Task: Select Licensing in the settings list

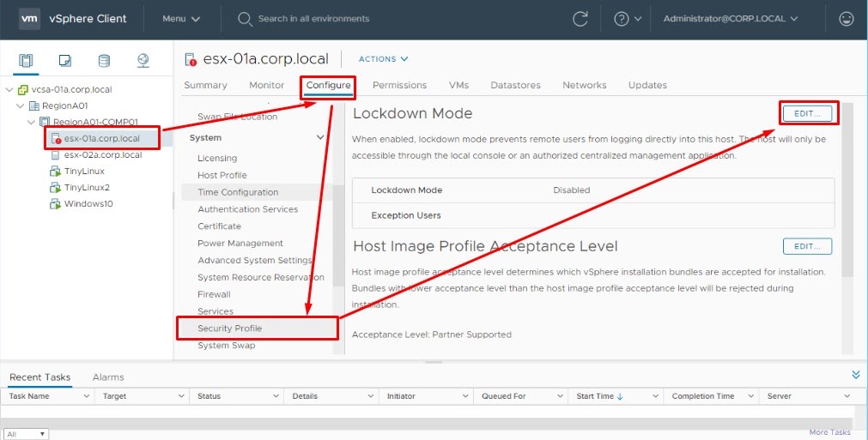Action: point(217,158)
